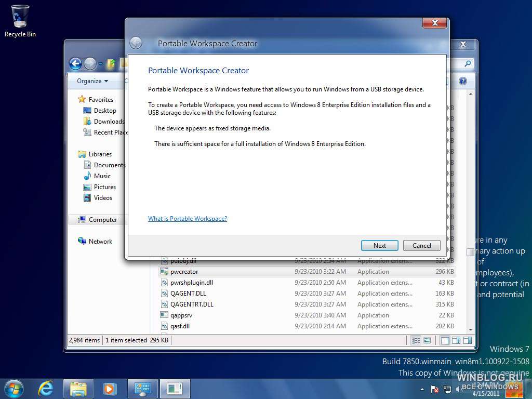Click the '2,984 items' status text
532x399 pixels.
(85, 340)
